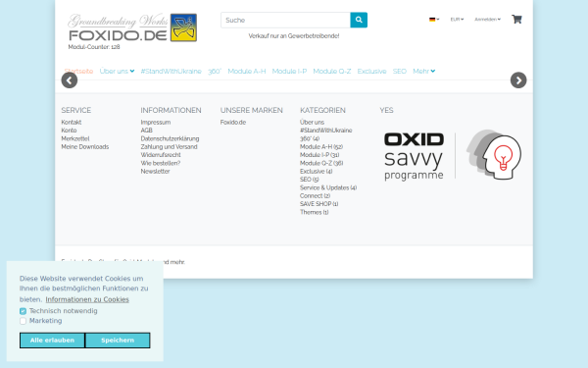Open Meine Downloads footer link
Image resolution: width=588 pixels, height=368 pixels.
85,147
